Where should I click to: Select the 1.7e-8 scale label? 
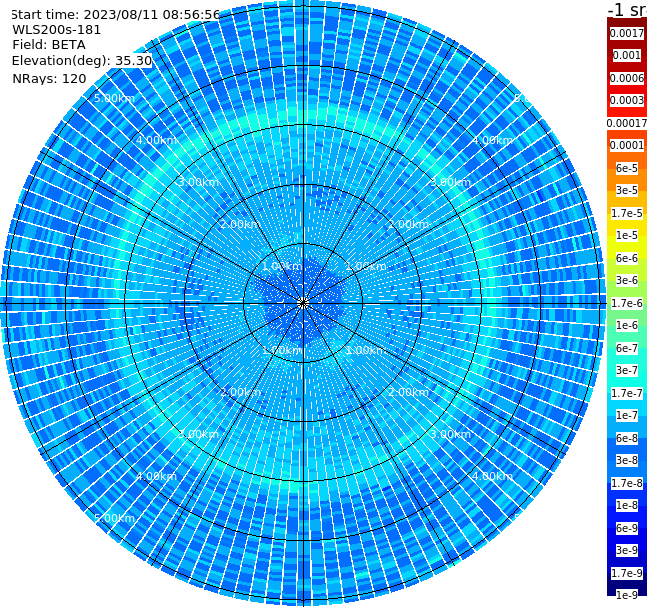coord(627,483)
